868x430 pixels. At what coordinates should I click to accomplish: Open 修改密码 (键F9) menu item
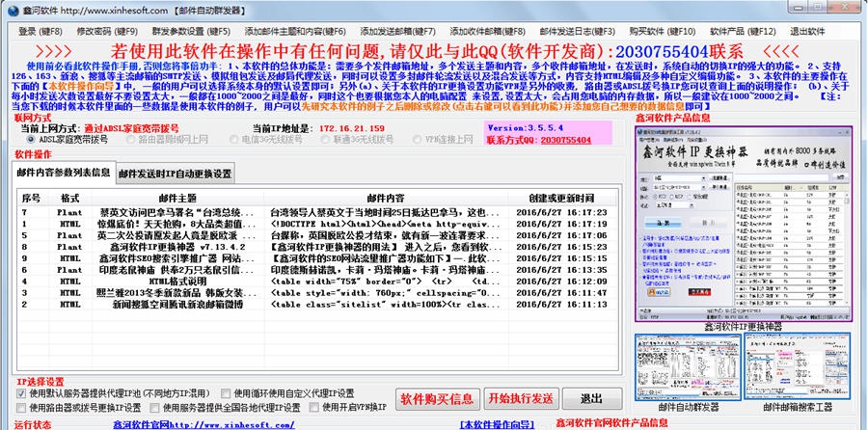click(107, 32)
